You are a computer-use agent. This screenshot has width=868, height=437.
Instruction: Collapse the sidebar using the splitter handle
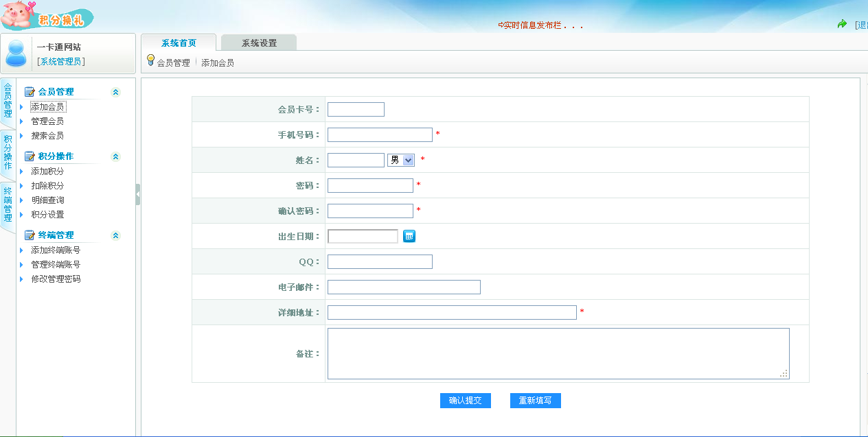(138, 194)
